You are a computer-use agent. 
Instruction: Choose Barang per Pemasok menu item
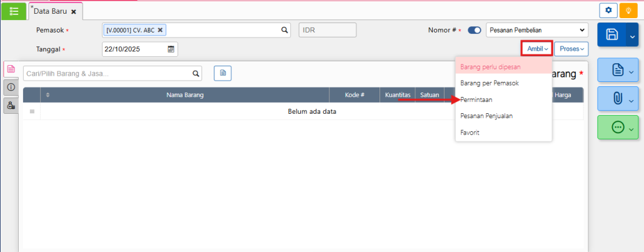(490, 83)
